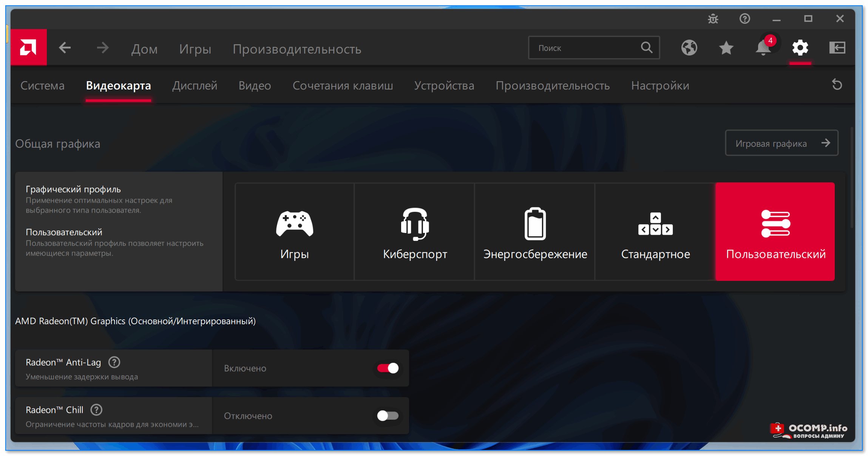Click the Отключено status text
Screen dimensions: 868x456
click(248, 416)
